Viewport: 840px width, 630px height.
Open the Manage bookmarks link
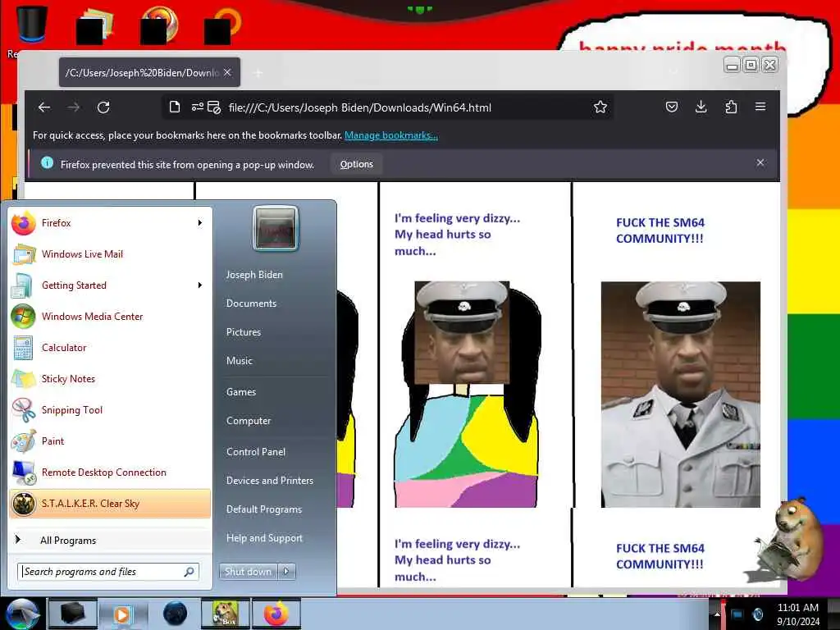(391, 135)
